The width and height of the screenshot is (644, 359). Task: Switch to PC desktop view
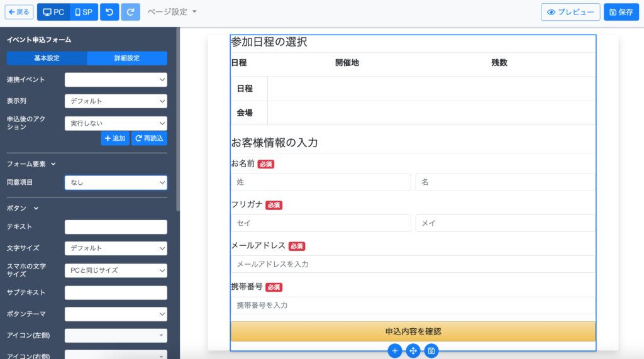click(53, 12)
